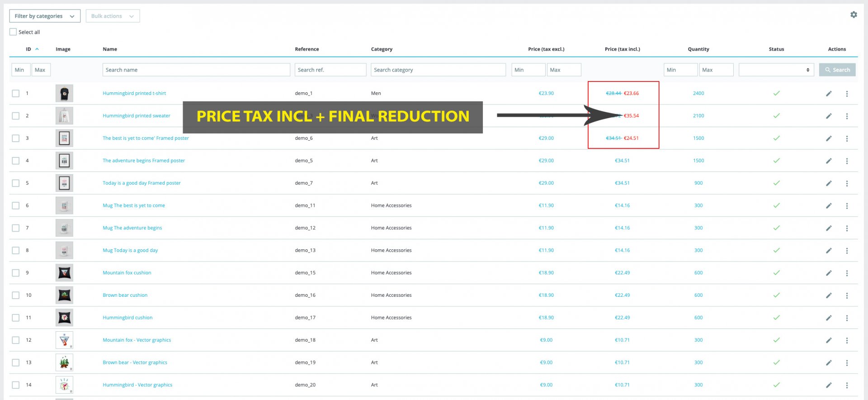Screen dimensions: 868x400
Task: Sort by Quantity column header
Action: [x=698, y=49]
